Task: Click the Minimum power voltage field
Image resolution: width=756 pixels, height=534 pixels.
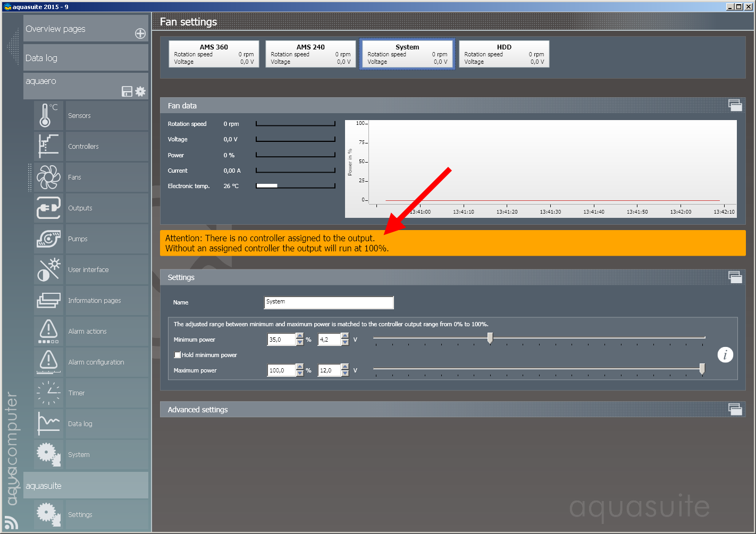Action: pyautogui.click(x=330, y=340)
